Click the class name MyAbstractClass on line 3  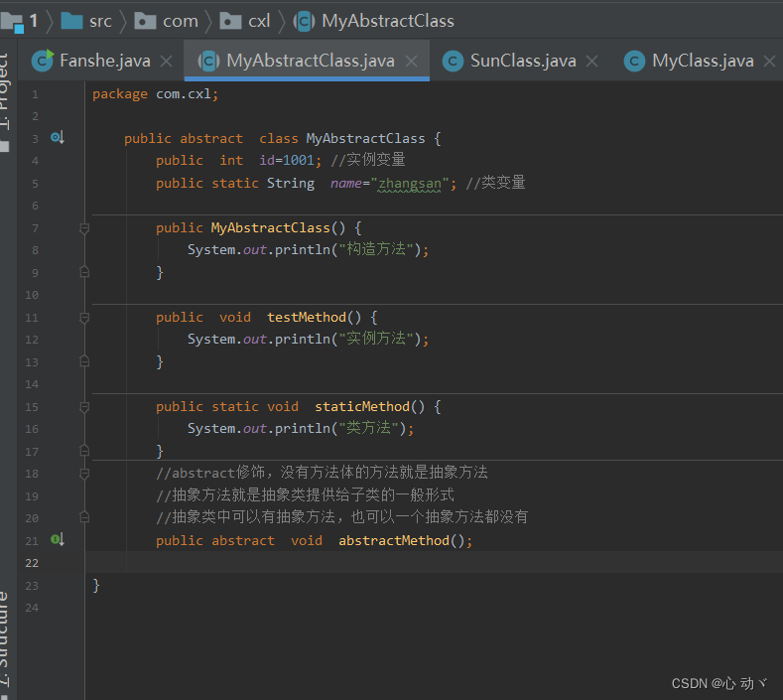[x=365, y=138]
